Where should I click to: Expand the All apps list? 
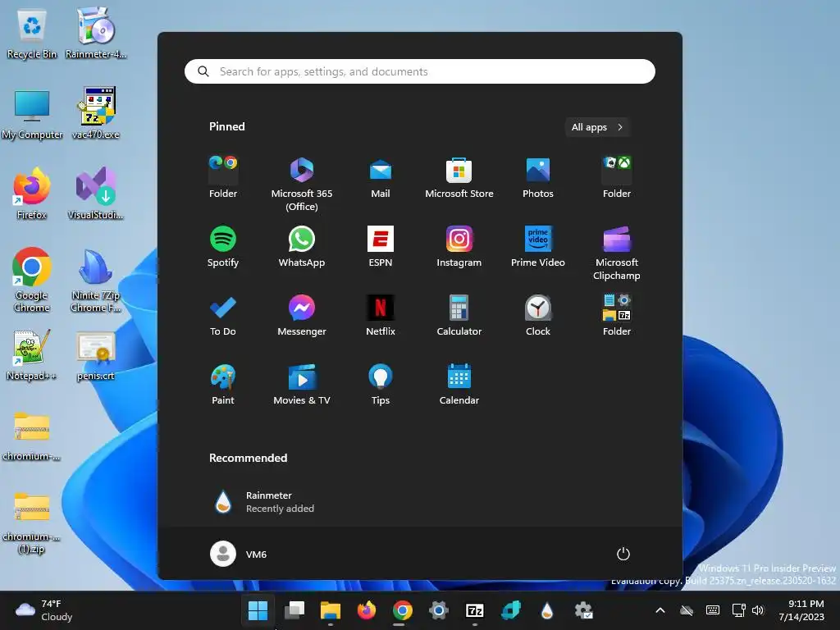coord(597,127)
